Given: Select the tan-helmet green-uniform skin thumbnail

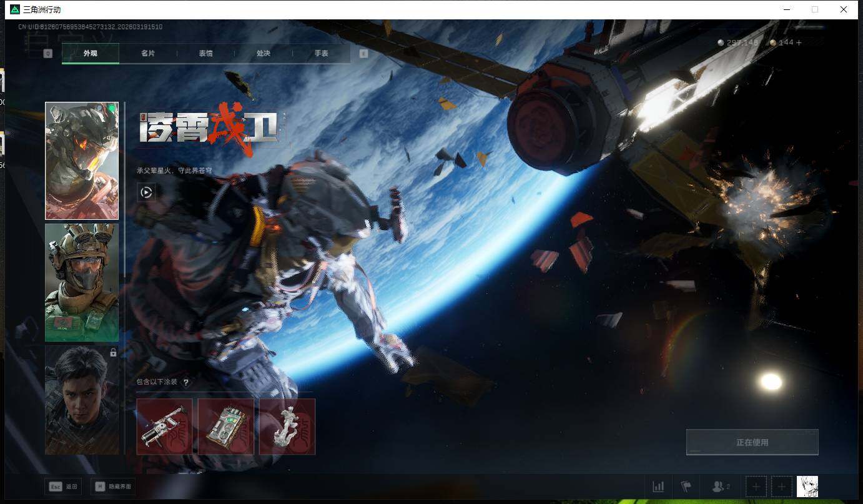Looking at the screenshot, I should (x=82, y=283).
